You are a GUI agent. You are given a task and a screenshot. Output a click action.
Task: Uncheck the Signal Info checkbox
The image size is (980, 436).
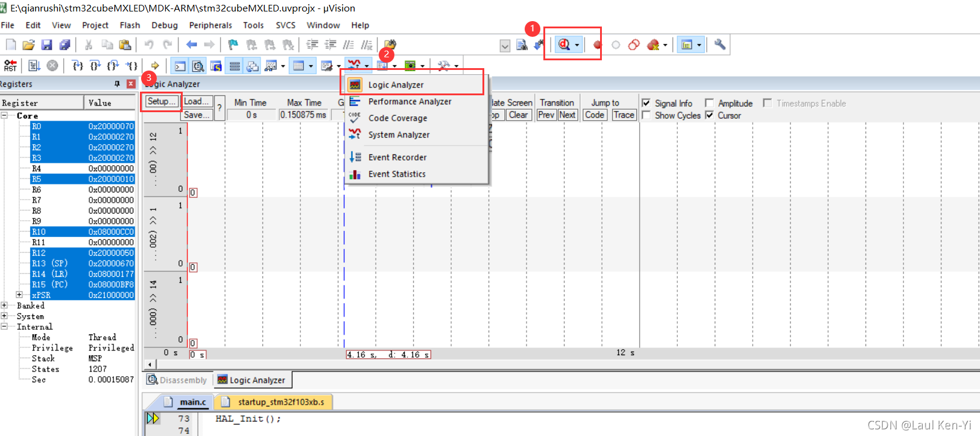pos(646,103)
